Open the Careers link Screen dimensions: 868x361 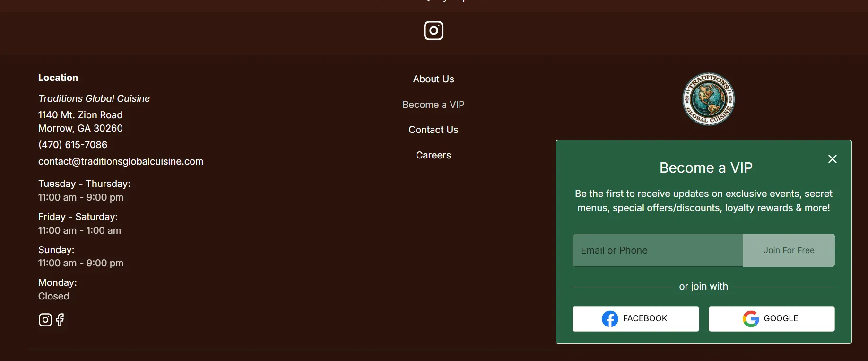click(433, 155)
